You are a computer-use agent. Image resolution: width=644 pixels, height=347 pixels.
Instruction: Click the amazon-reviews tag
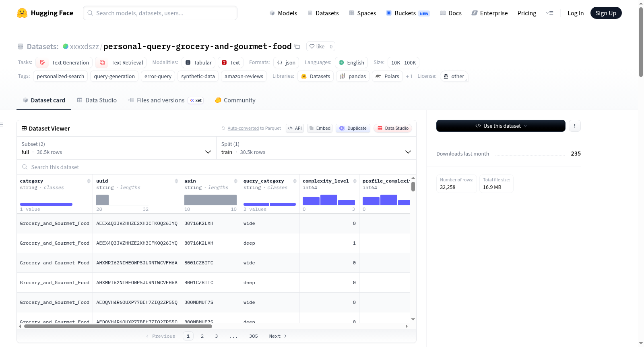point(244,76)
